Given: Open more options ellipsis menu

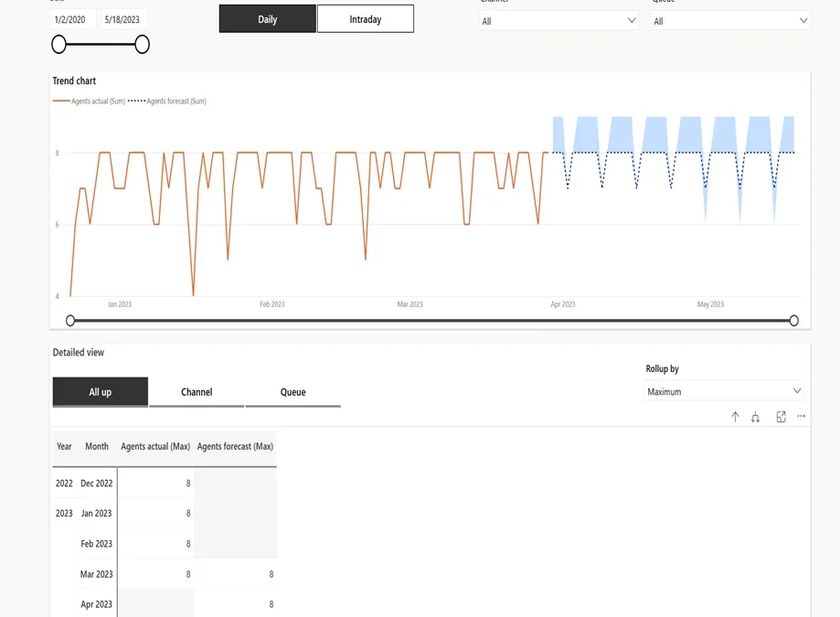Looking at the screenshot, I should tap(801, 416).
